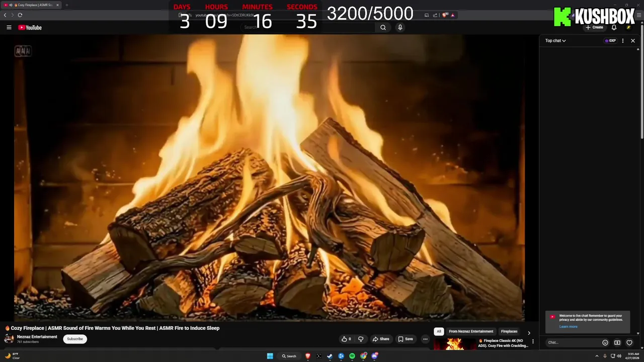The image size is (644, 362).
Task: Reload the current page
Action: point(20,15)
